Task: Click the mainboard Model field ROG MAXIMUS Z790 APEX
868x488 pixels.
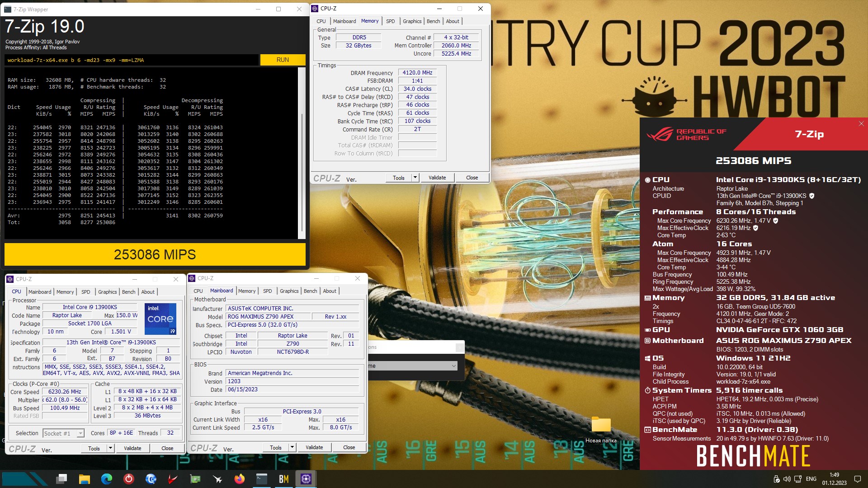Action: point(268,317)
